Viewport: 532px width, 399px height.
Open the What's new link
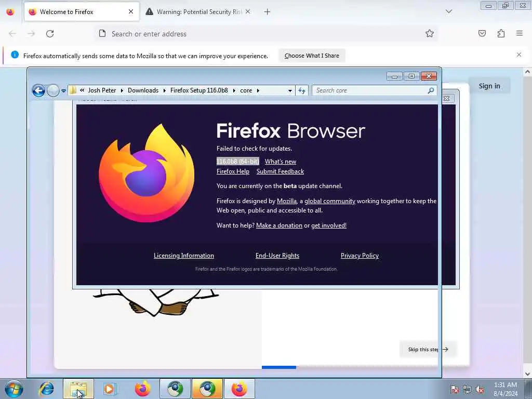point(280,162)
